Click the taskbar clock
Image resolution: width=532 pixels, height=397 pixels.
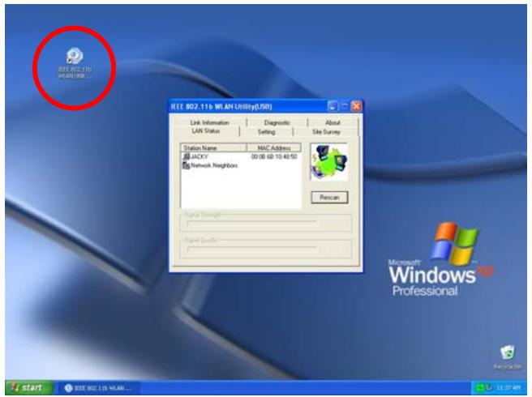click(508, 387)
